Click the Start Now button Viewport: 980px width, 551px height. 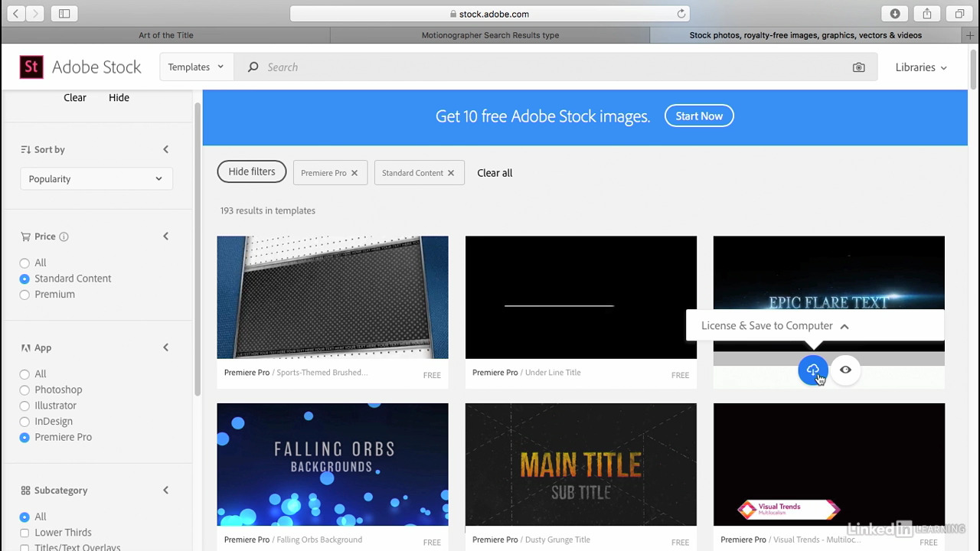coord(699,116)
